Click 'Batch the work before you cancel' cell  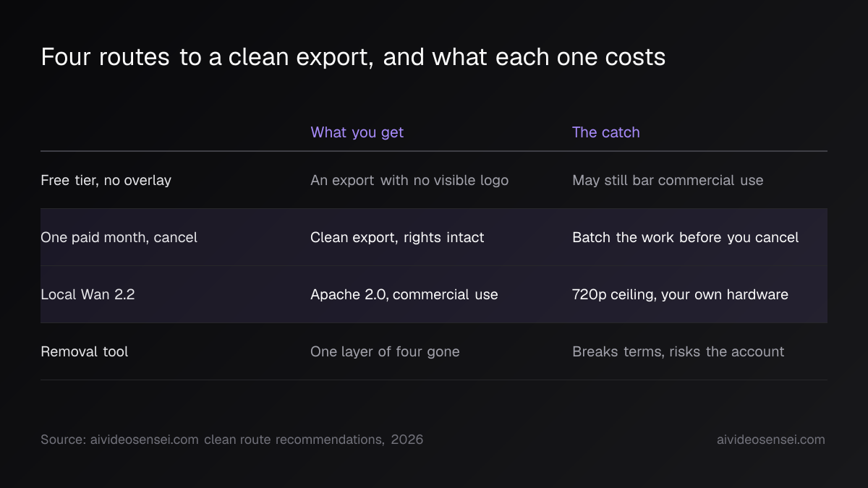click(x=686, y=237)
